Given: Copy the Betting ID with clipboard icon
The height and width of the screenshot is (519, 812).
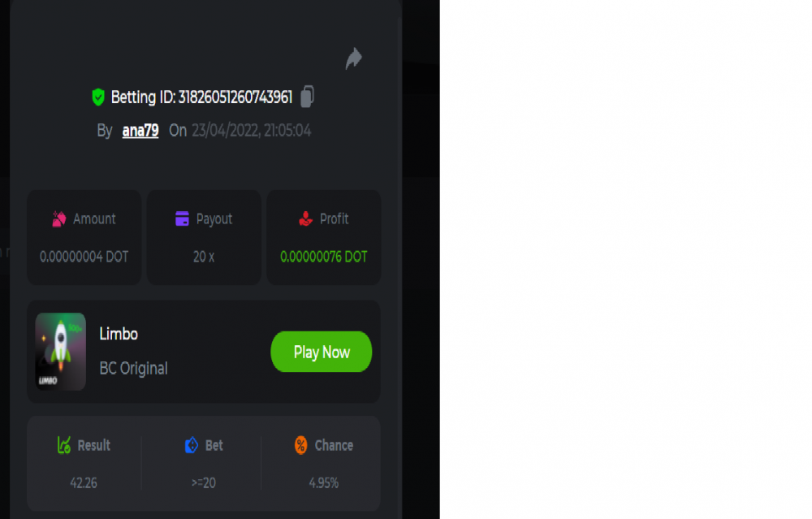Looking at the screenshot, I should click(307, 97).
